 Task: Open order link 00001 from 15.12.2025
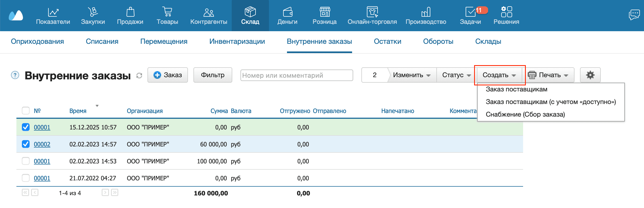click(x=42, y=127)
